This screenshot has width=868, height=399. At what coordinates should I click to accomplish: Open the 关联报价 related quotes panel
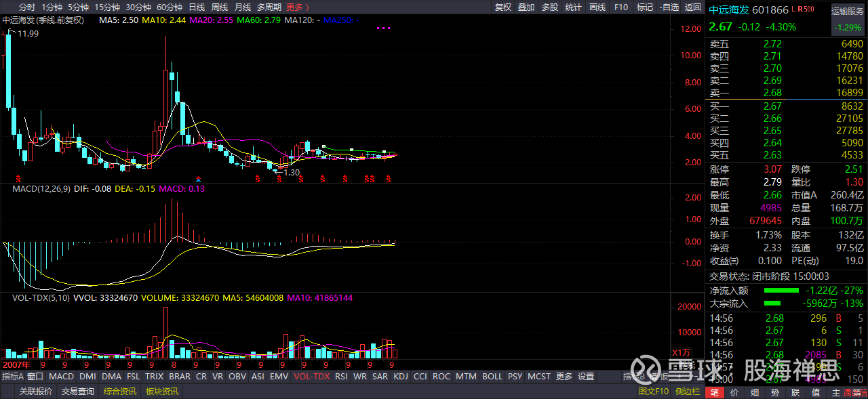tap(36, 392)
